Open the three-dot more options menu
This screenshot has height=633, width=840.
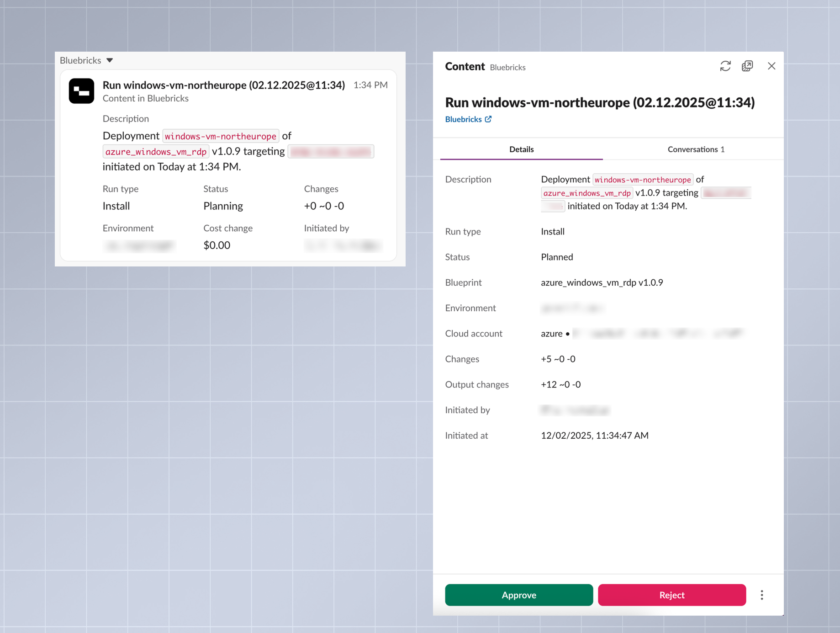tap(762, 595)
